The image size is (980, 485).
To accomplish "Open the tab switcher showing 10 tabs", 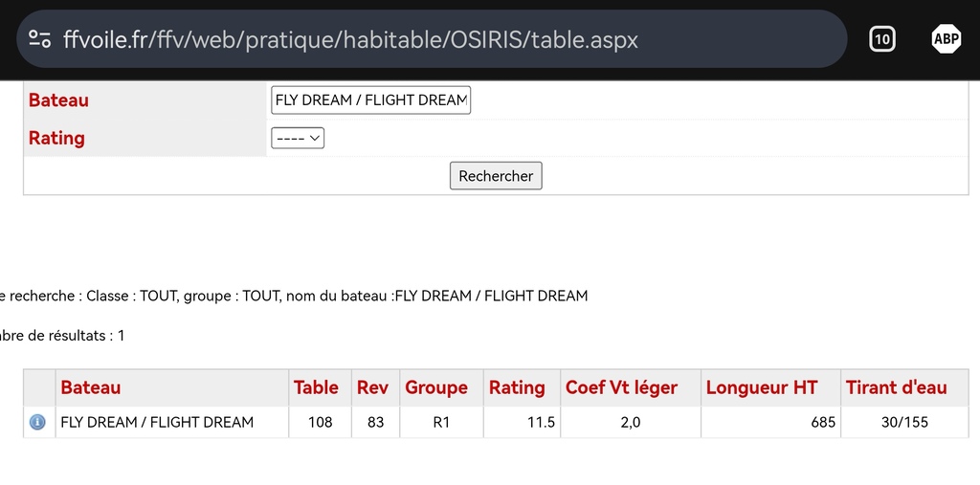I will 881,39.
